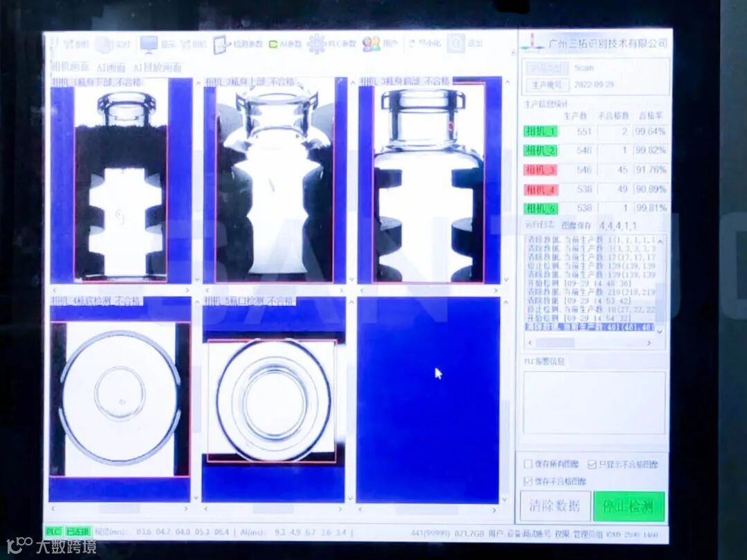
Task: Toggle the 保存所有图像 checkbox
Action: click(x=528, y=464)
